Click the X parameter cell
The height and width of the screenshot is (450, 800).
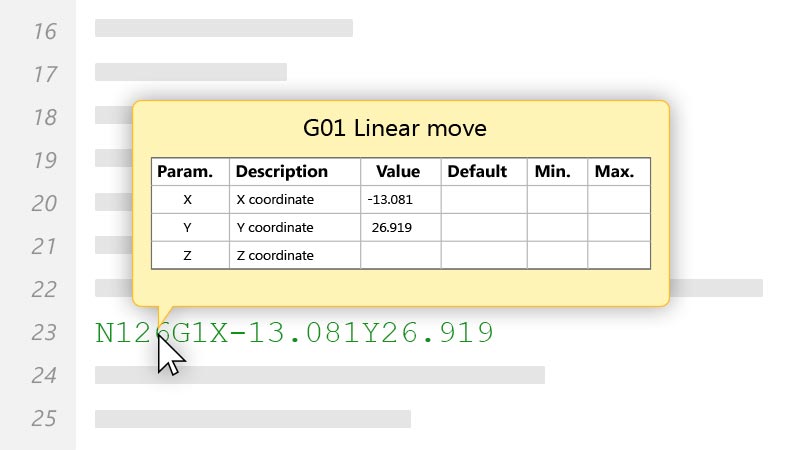tap(190, 199)
